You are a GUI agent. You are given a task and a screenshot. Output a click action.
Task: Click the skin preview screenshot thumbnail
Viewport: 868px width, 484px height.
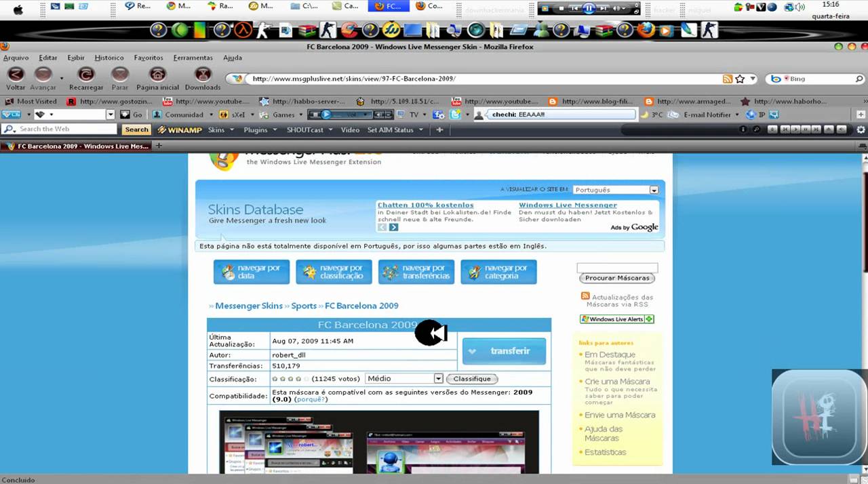[x=379, y=442]
